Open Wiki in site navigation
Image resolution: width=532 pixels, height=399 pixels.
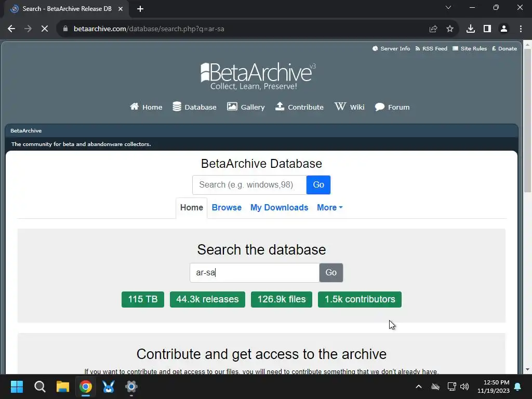350,107
